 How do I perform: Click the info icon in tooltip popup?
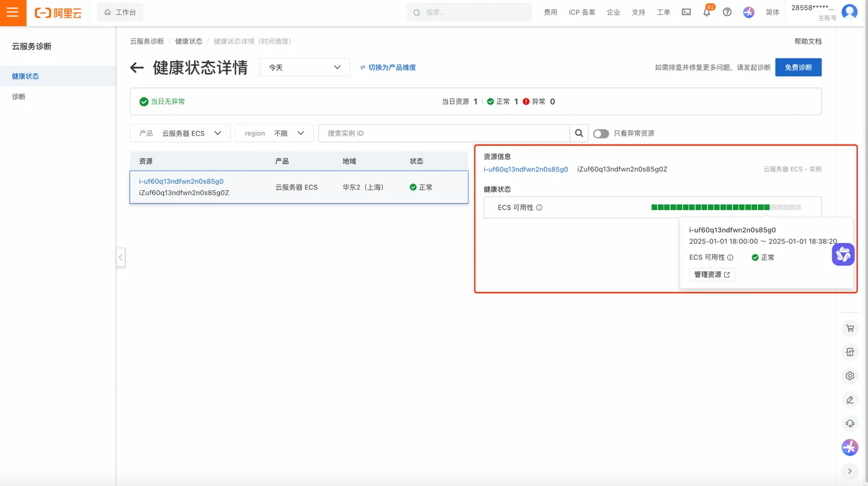[x=730, y=257]
